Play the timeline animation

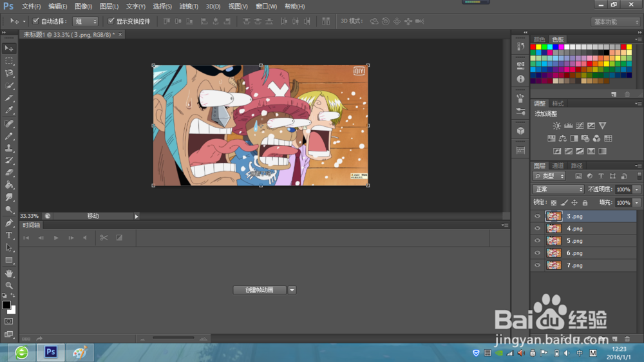click(56, 238)
